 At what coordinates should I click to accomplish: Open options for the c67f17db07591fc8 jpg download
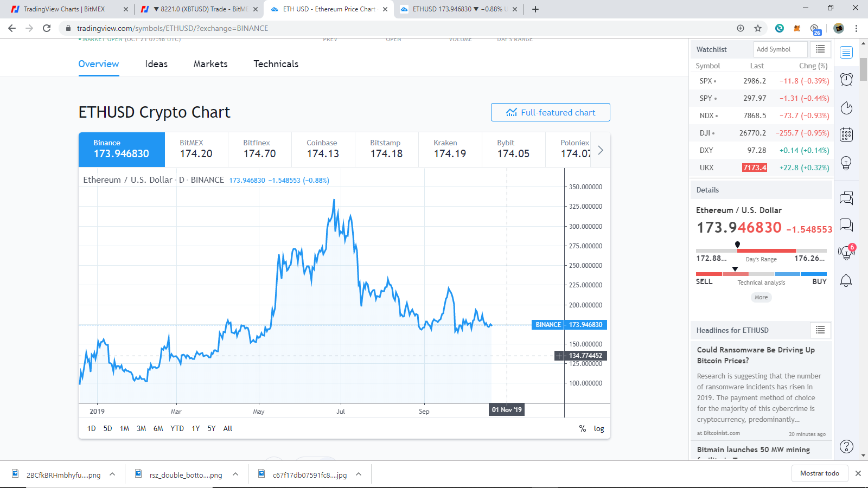[359, 474]
